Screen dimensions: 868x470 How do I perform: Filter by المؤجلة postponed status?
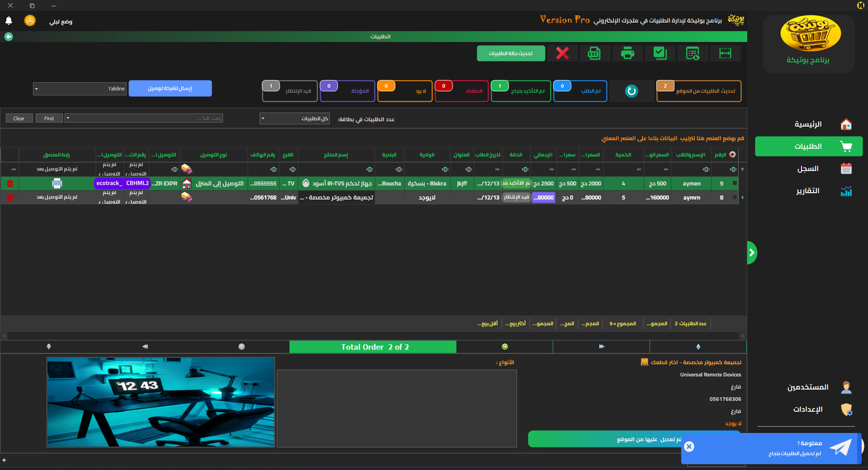point(347,91)
